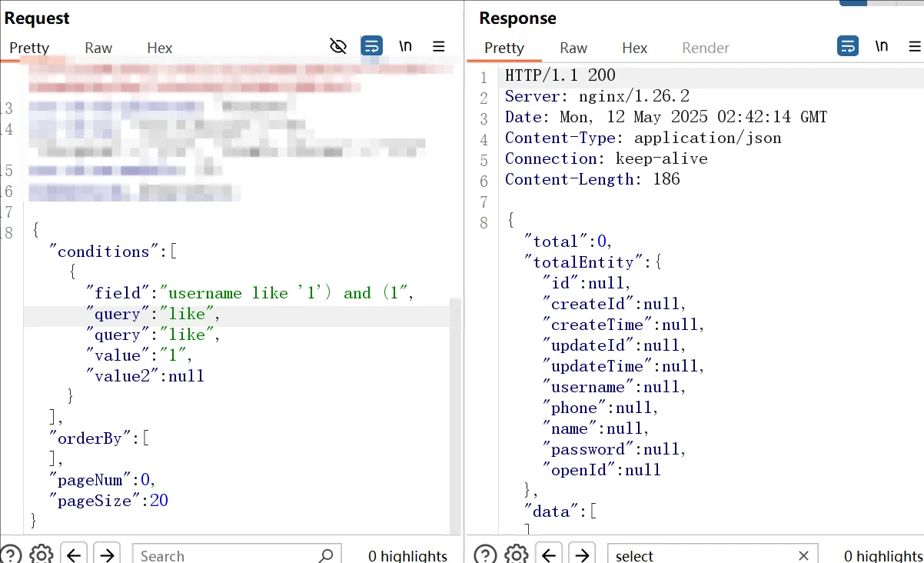This screenshot has height=563, width=924.
Task: Click the "name":null line in Response
Action: click(596, 428)
